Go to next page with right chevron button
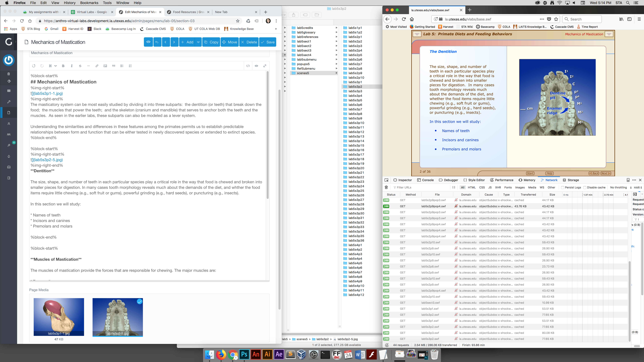Viewport: 644px width, 362px height. pos(174,42)
